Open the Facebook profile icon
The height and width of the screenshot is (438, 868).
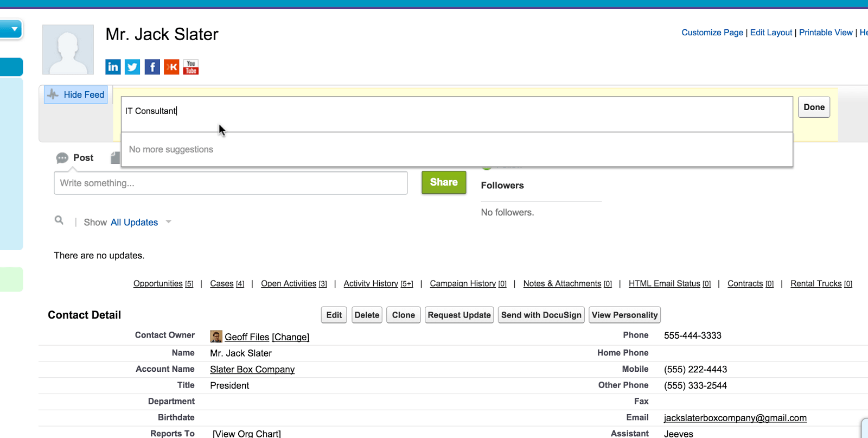click(152, 67)
